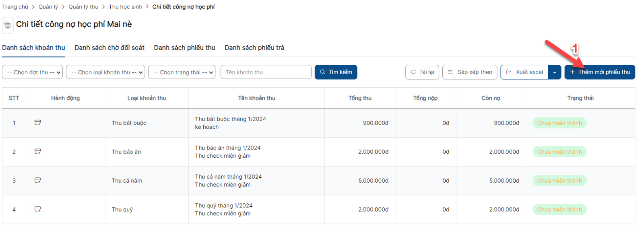Click the action icon for Thu quý row

click(38, 209)
